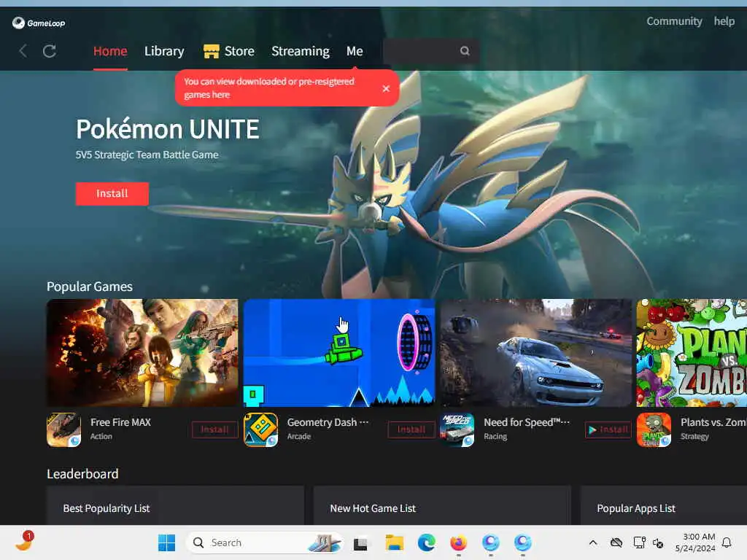Go back with the back arrow
This screenshot has width=747, height=560.
pos(23,51)
